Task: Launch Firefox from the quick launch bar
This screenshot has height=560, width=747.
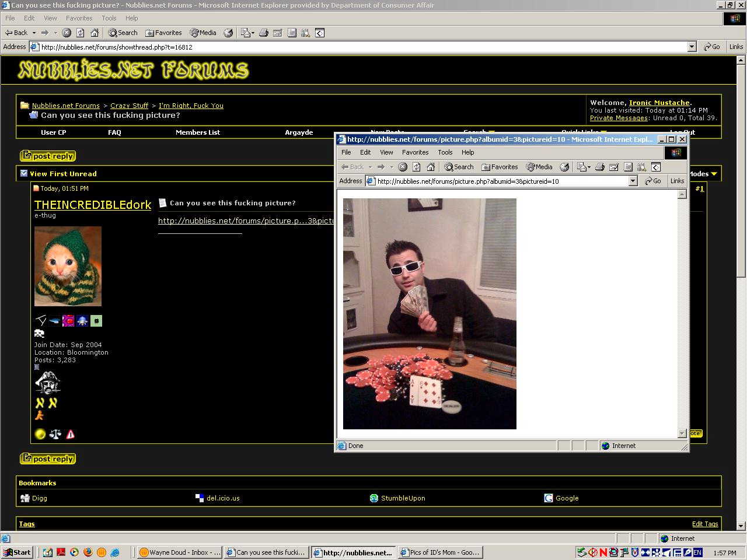Action: 88,552
